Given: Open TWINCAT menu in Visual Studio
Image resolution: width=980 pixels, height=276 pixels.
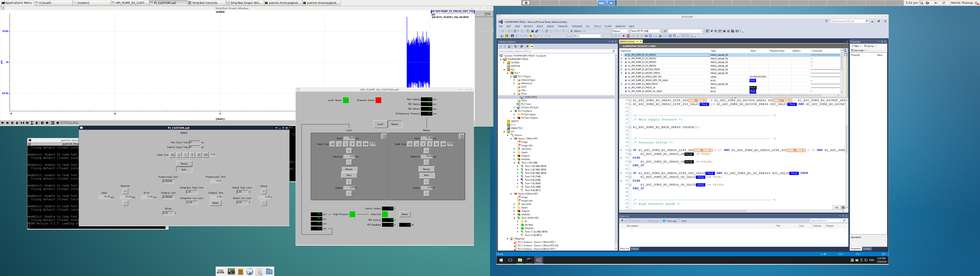Looking at the screenshot, I should pos(562,26).
